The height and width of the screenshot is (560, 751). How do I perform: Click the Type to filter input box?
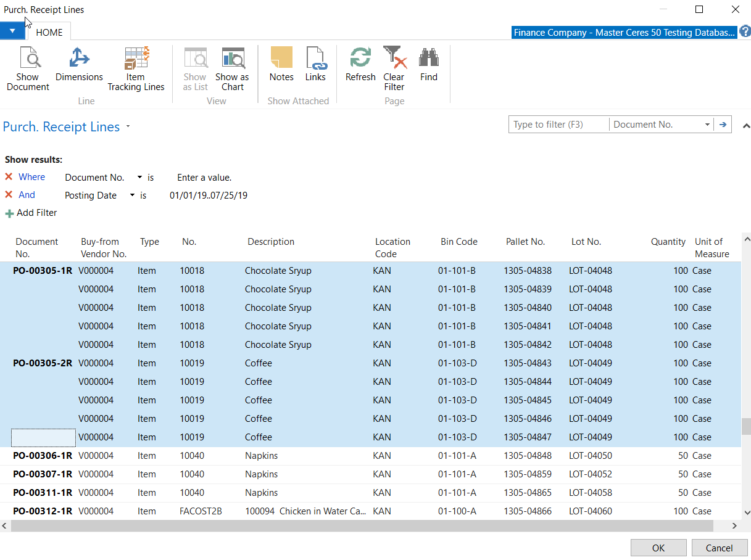click(x=558, y=125)
